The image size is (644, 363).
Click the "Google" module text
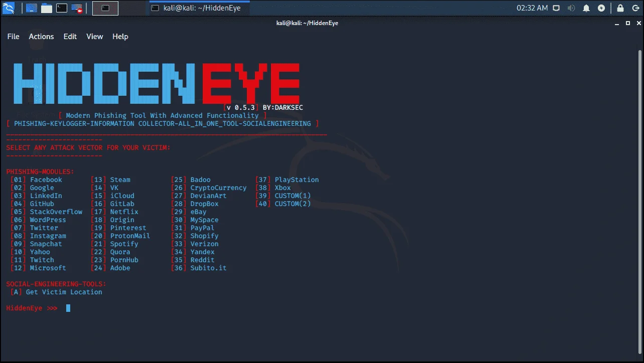point(42,188)
